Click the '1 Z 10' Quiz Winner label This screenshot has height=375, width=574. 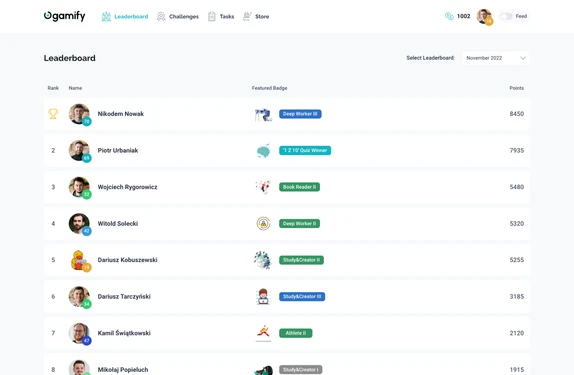(x=305, y=151)
